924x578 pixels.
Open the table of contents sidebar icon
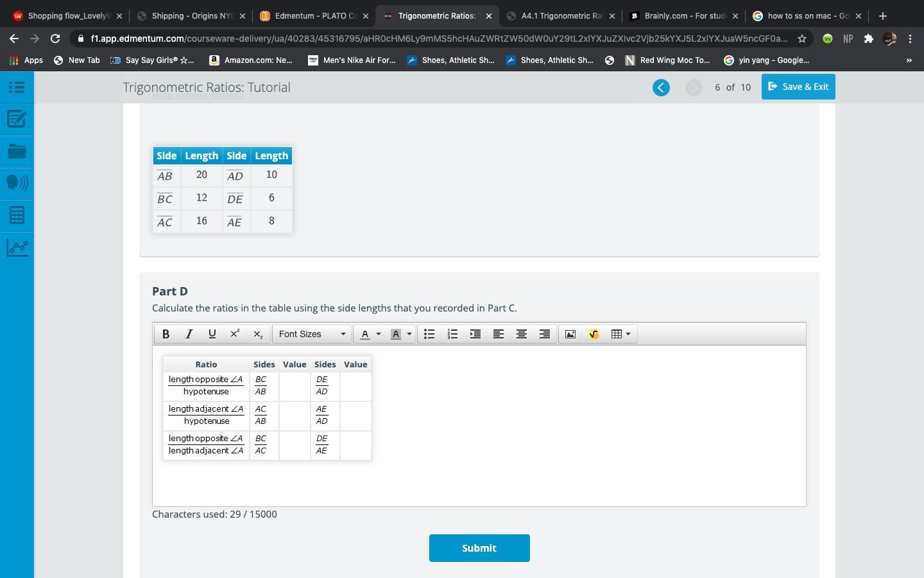[x=17, y=87]
